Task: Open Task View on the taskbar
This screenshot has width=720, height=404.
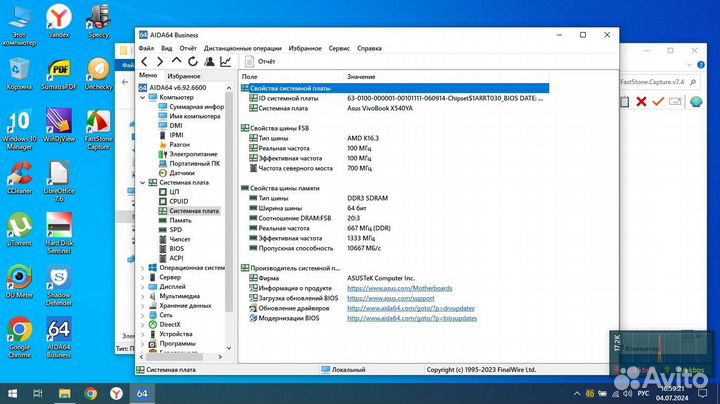Action: pyautogui.click(x=38, y=393)
